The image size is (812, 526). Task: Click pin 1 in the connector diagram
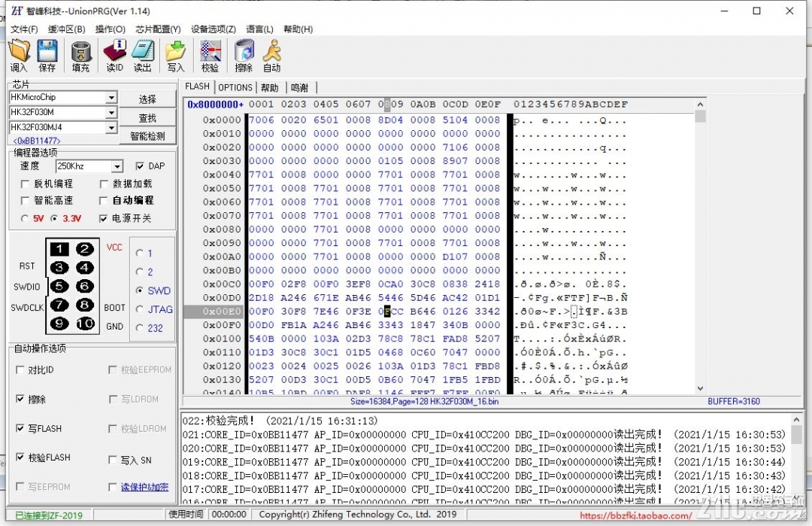[59, 249]
